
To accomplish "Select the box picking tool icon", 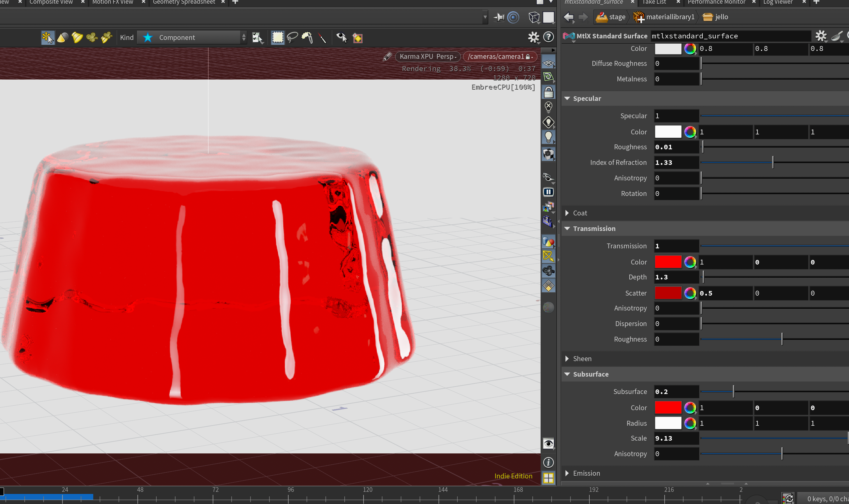I will click(x=277, y=37).
